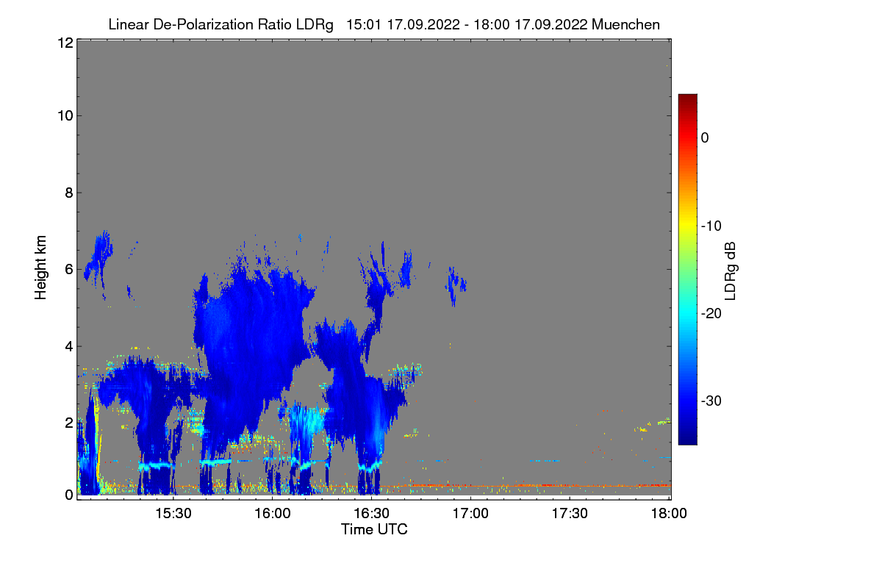Viewport: 882px width, 588px height.
Task: Click the LDRg color scale bar
Action: tap(687, 269)
